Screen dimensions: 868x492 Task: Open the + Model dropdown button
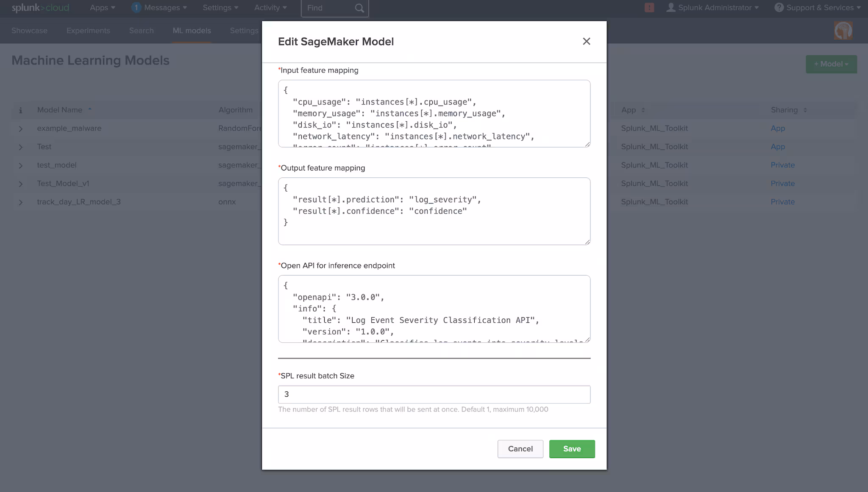click(x=831, y=64)
